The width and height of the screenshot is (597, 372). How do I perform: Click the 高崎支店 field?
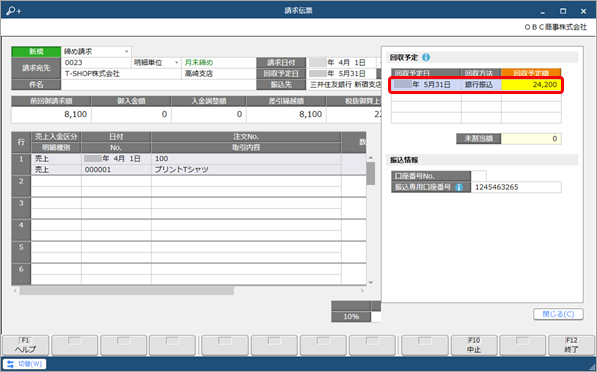point(219,73)
